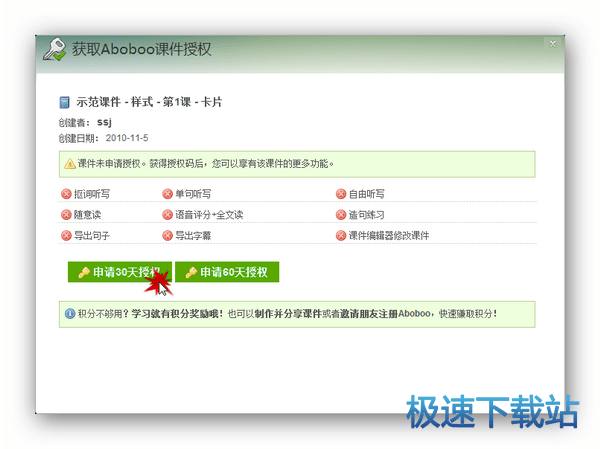
Task: Click the red X icon beside 随意读
Action: pyautogui.click(x=66, y=214)
